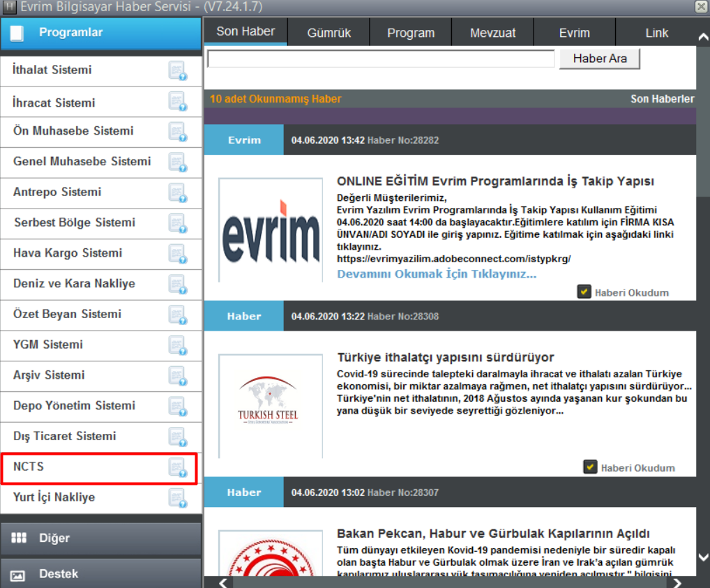Click the Haber label on news 28308
The height and width of the screenshot is (588, 710).
click(244, 316)
